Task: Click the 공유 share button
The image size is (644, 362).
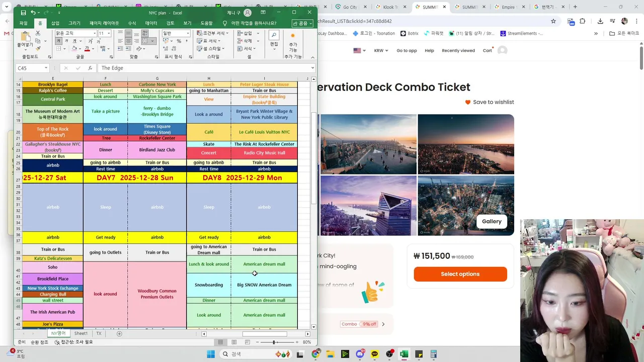Action: coord(302,23)
